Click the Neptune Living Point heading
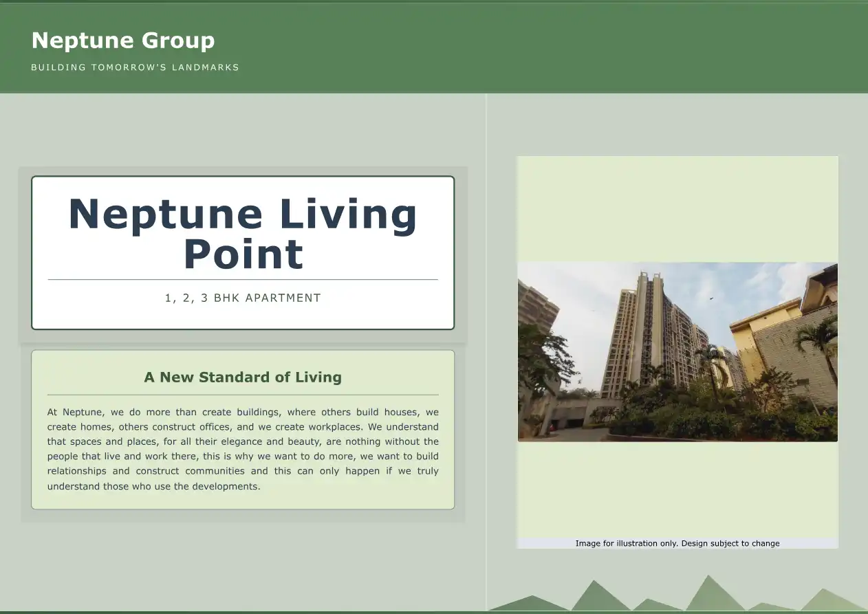This screenshot has width=868, height=614. click(x=243, y=234)
